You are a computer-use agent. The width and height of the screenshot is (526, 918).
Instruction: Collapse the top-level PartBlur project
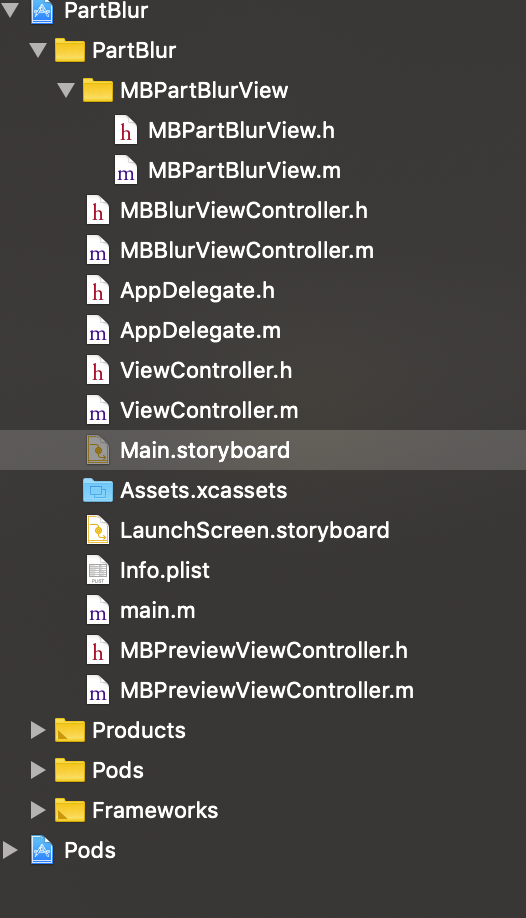(x=10, y=10)
